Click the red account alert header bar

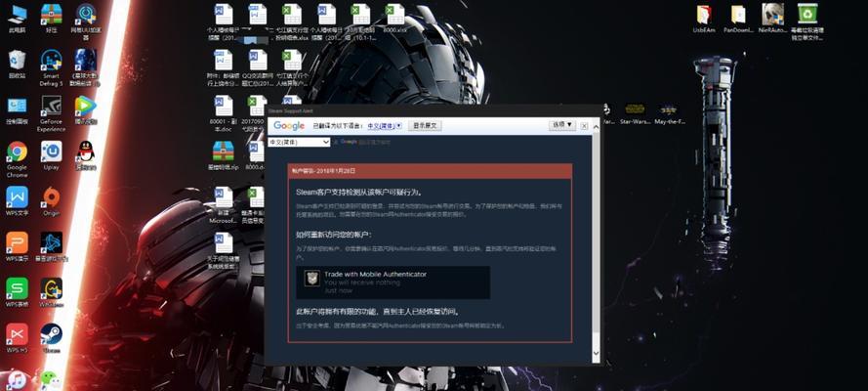pos(430,171)
